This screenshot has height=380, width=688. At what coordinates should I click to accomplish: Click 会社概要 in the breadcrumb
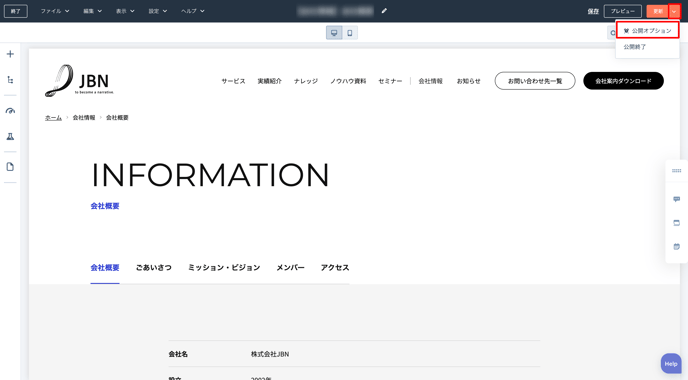coord(117,118)
